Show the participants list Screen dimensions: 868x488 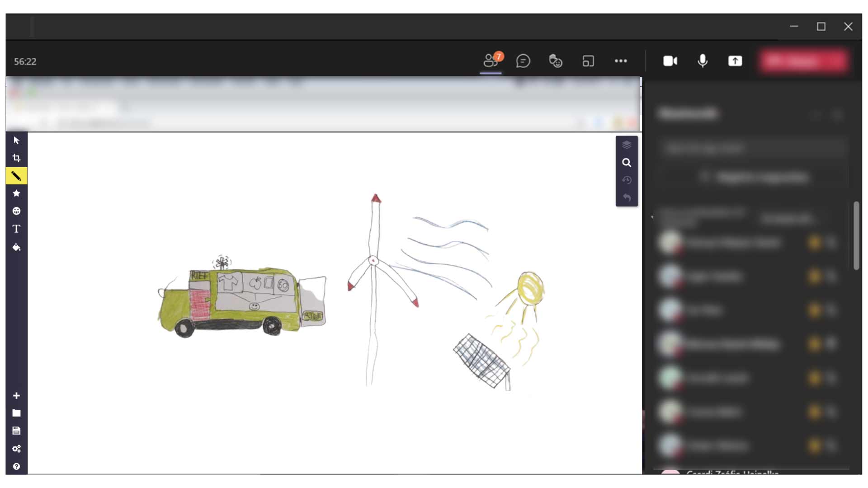click(x=491, y=61)
